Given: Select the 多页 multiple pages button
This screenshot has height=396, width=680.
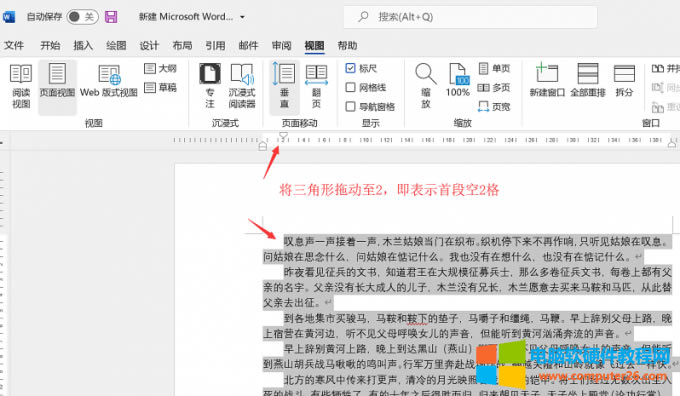Looking at the screenshot, I should click(x=494, y=88).
